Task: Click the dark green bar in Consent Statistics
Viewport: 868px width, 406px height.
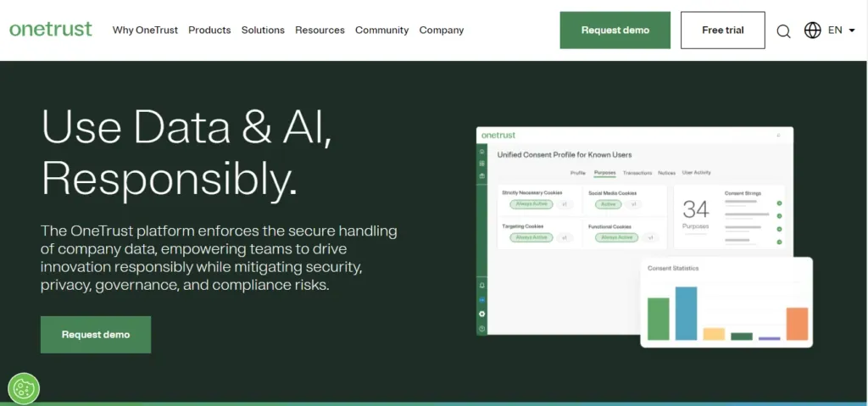Action: tap(742, 336)
